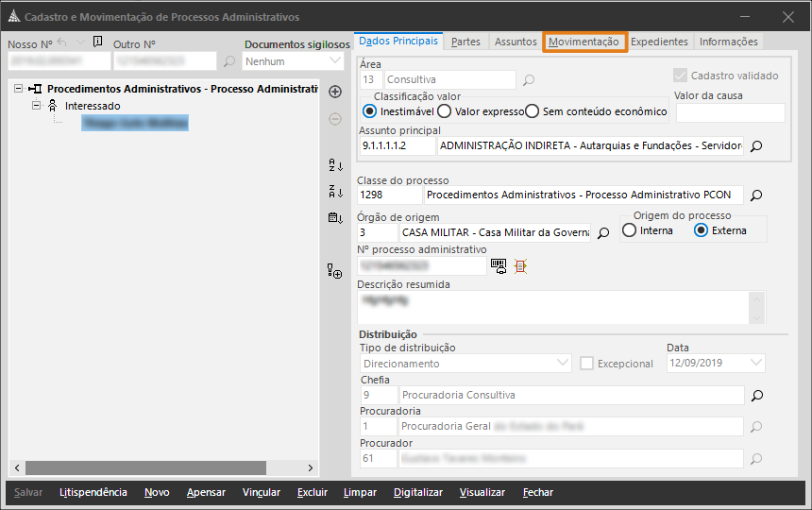Open Classe do processo search lookup
Screen dimensions: 812x510
pos(755,195)
